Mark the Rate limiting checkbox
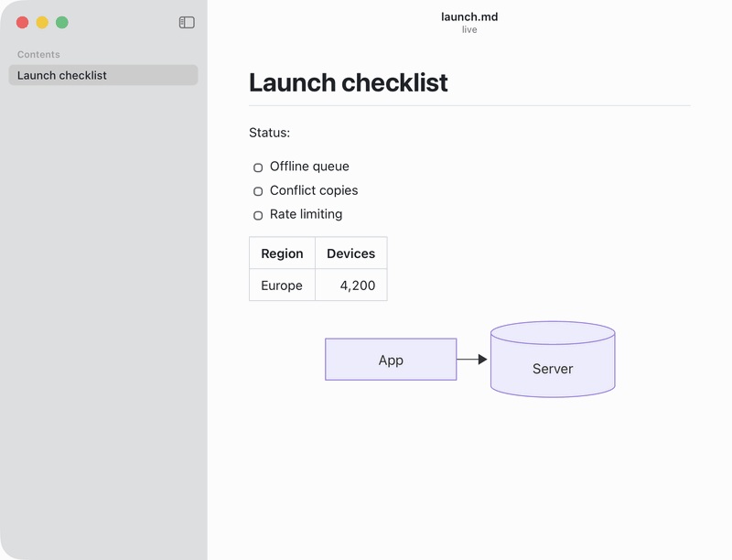 [258, 215]
